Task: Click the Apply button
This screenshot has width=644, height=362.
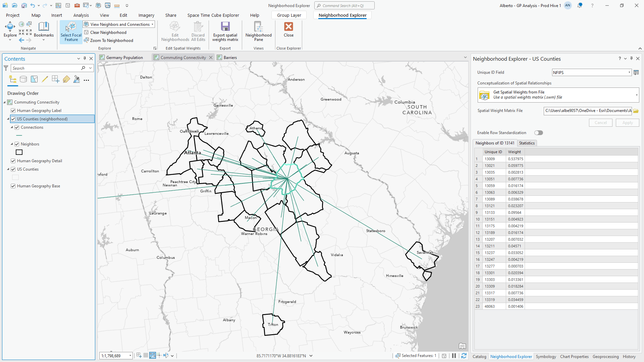Action: coord(627,122)
